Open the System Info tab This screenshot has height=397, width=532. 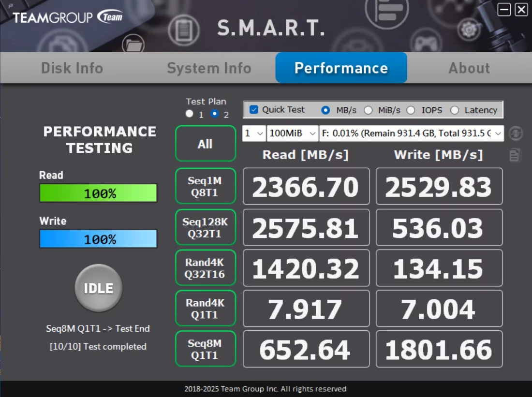point(209,68)
